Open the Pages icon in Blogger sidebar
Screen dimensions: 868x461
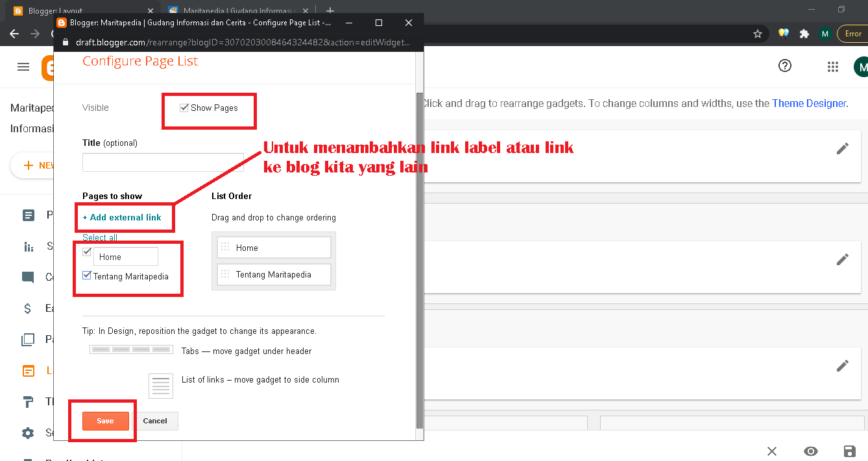pos(28,340)
